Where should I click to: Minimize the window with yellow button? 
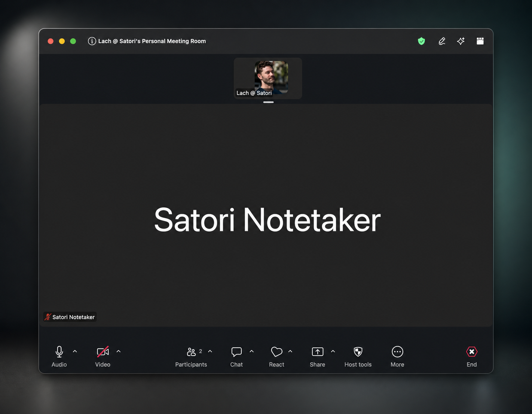(62, 41)
